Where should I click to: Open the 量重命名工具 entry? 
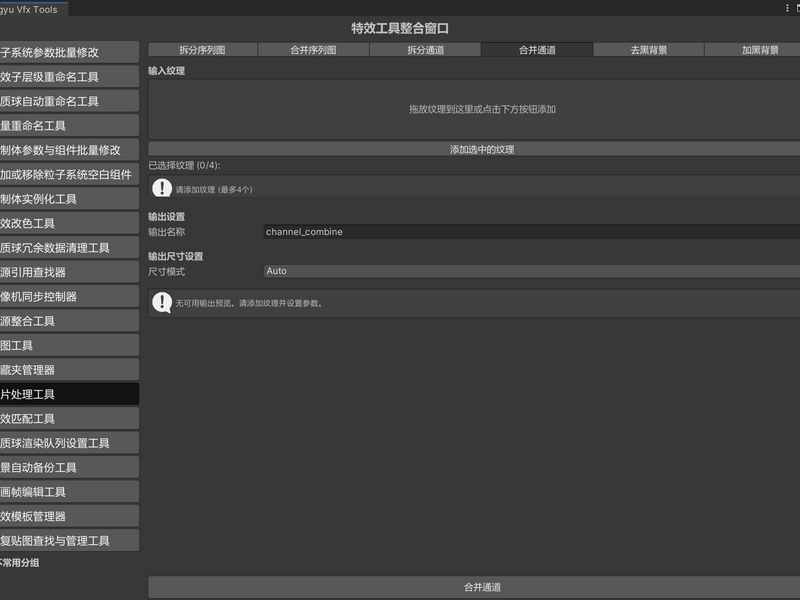(69, 126)
